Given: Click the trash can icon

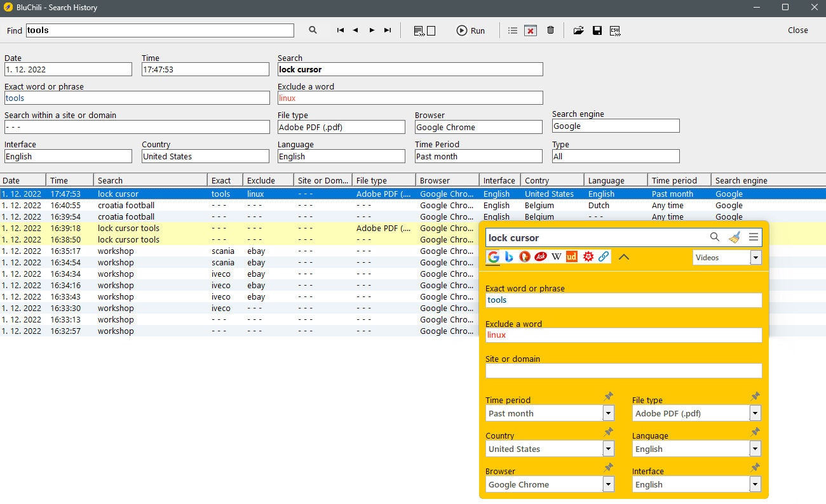Looking at the screenshot, I should 550,30.
